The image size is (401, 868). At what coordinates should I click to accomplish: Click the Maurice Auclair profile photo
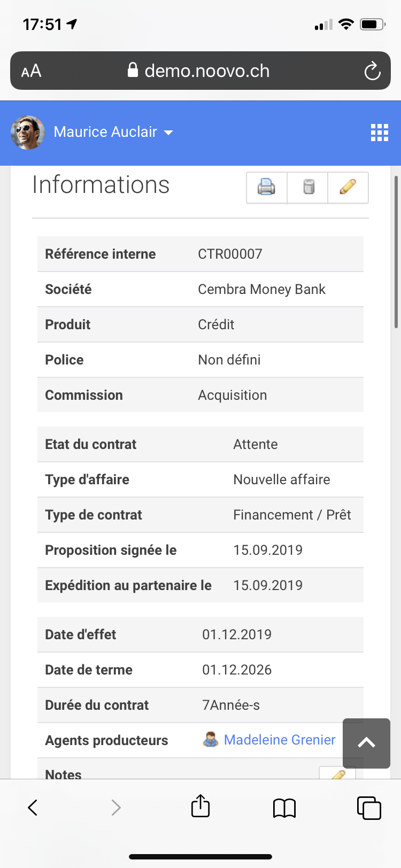click(28, 133)
